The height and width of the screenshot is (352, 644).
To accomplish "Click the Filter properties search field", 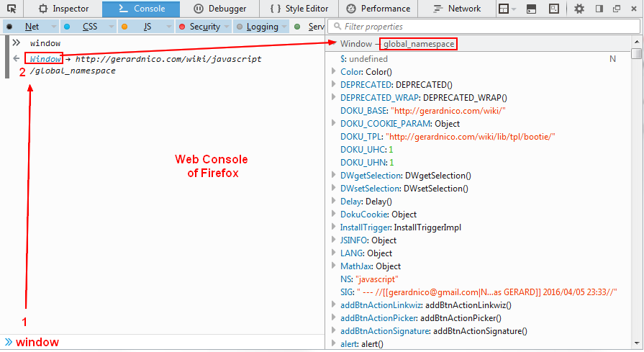I will pyautogui.click(x=482, y=27).
